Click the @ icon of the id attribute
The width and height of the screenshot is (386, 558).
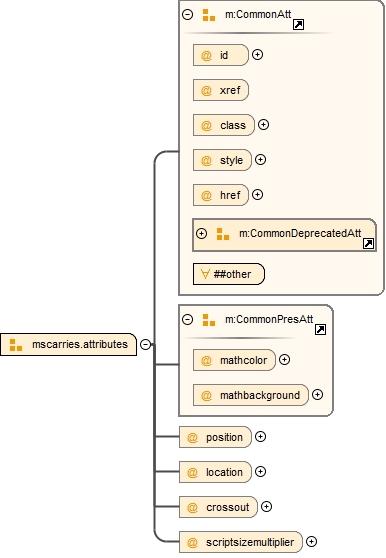(x=206, y=56)
